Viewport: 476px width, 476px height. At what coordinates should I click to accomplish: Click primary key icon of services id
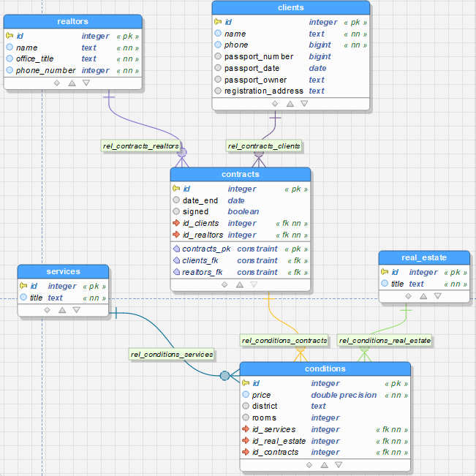(x=23, y=286)
